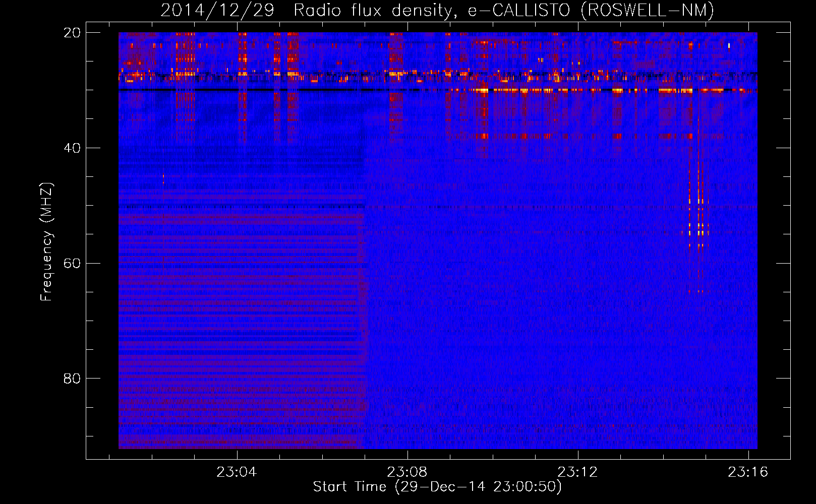Click the plot title "Radio flux density, e-CALLISTO (ROSWELL-NM)"
This screenshot has width=816, height=504.
[x=504, y=10]
